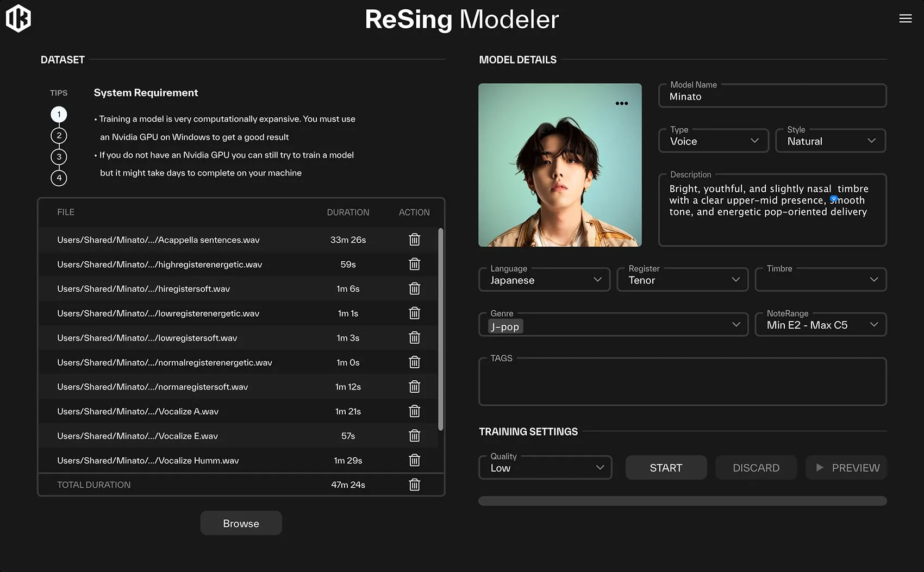Go to tip step 2
Viewport: 924px width, 572px height.
click(x=59, y=135)
